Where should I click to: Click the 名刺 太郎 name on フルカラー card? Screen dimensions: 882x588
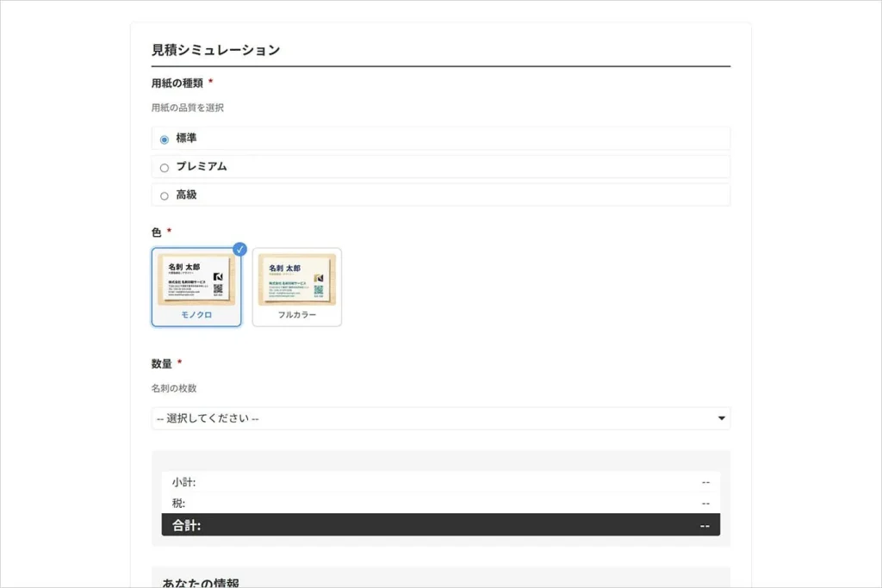(284, 266)
